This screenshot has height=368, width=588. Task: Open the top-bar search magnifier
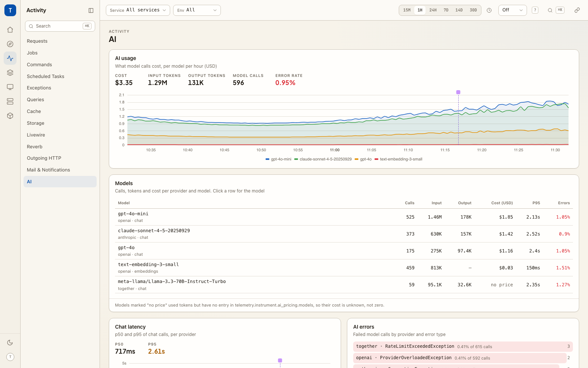tap(550, 10)
